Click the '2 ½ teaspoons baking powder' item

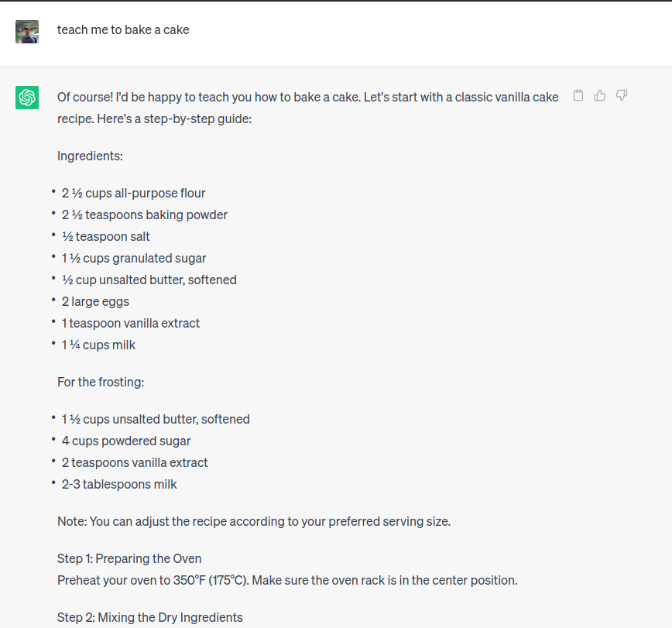pos(145,214)
